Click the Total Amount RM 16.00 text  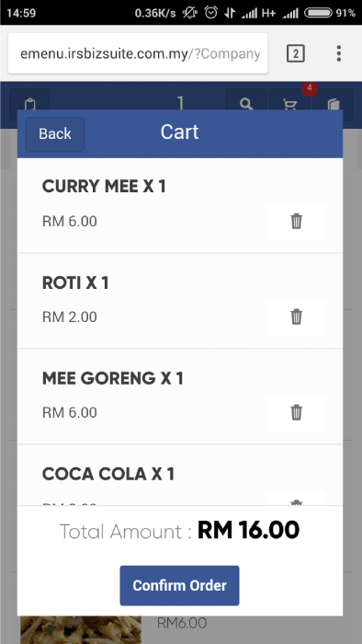(179, 531)
